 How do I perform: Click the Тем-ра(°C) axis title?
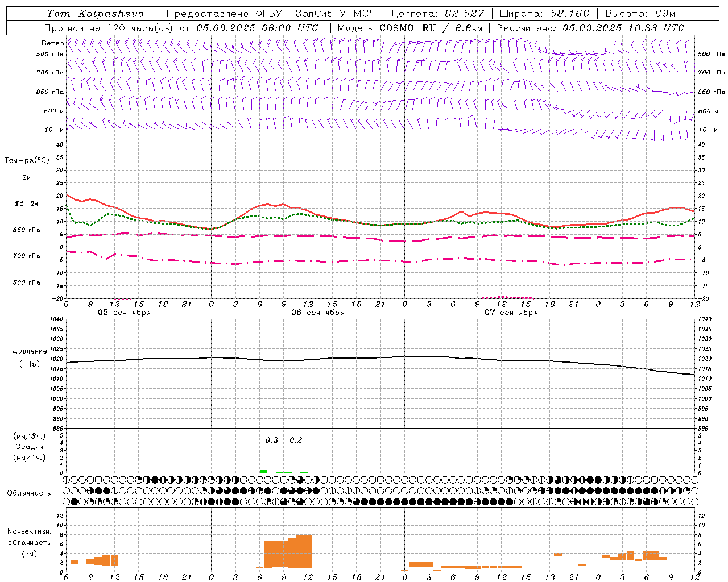27,161
